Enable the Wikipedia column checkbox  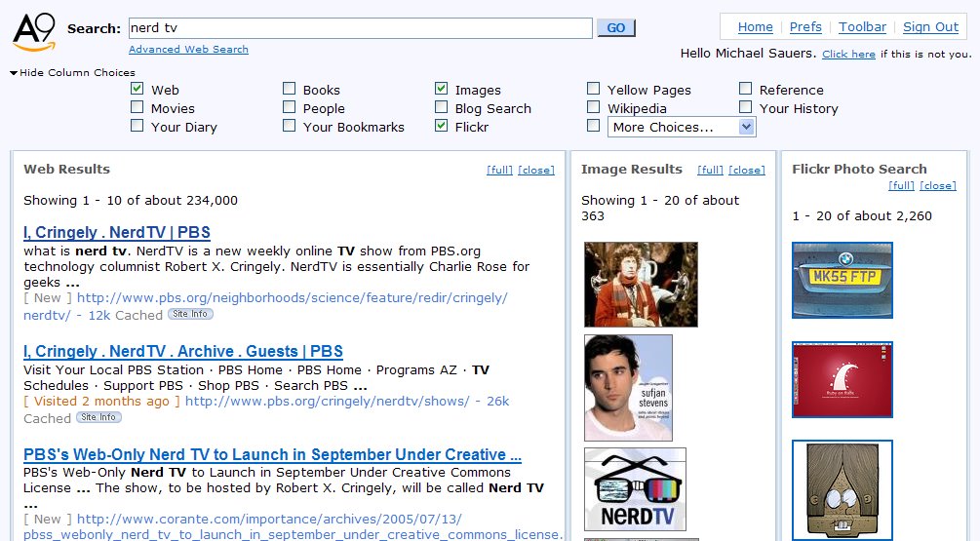[x=594, y=107]
